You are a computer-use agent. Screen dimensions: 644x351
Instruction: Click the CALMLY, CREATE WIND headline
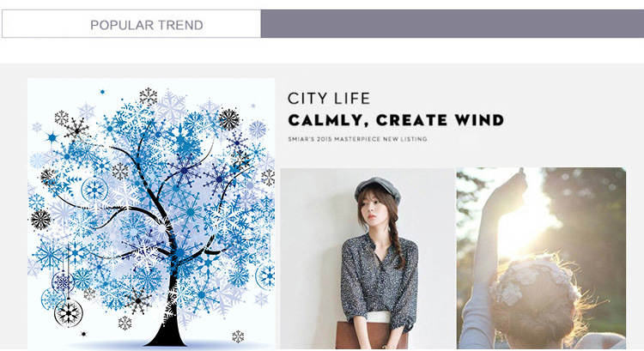[396, 120]
